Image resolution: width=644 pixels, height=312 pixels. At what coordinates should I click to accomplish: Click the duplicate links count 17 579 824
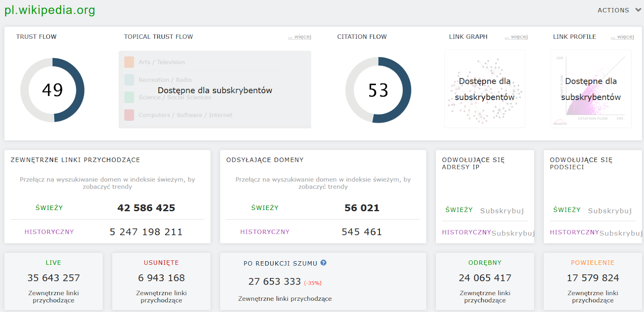point(593,278)
